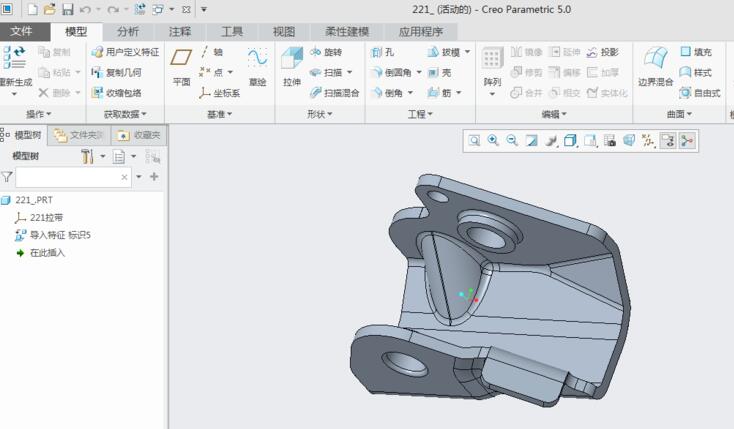
Task: Open the 扫描 dropdown arrow
Action: tap(350, 73)
